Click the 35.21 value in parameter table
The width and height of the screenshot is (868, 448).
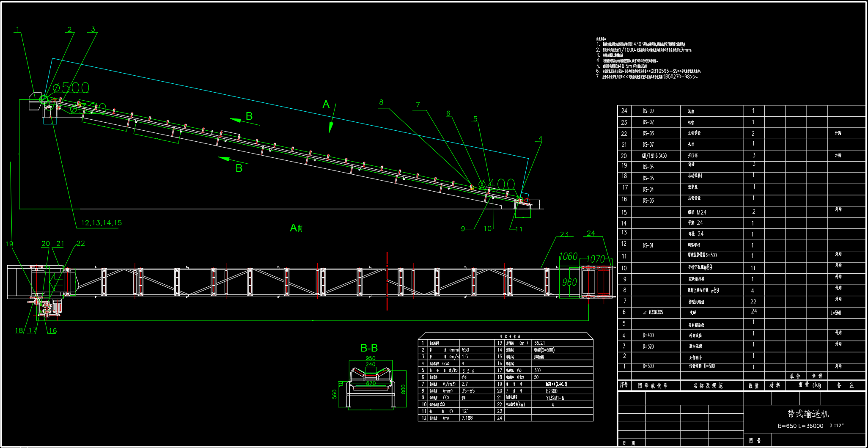click(x=539, y=343)
